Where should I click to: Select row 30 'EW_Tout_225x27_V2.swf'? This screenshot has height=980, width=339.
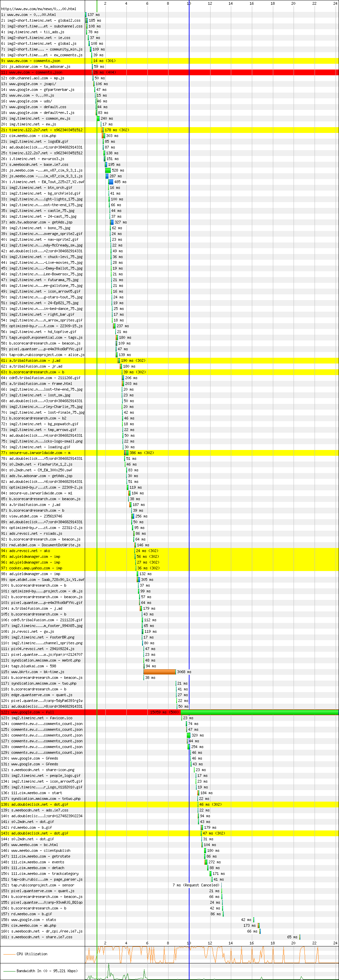point(169,182)
